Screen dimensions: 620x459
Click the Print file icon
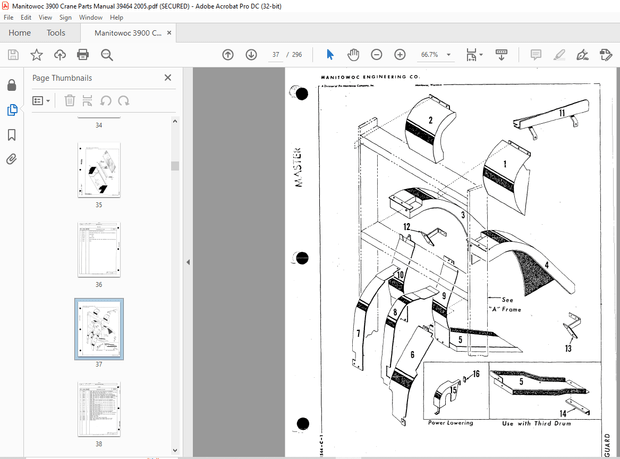pyautogui.click(x=82, y=55)
